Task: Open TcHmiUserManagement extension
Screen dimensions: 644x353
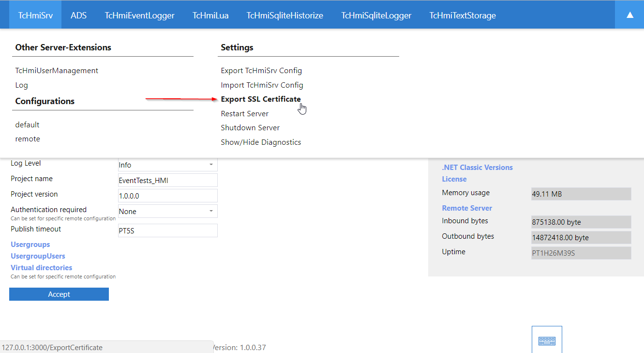Action: 57,71
